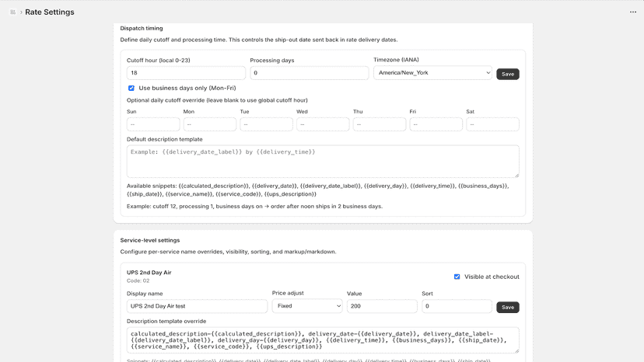Click the Service-level settings heading
This screenshot has width=644, height=362.
pyautogui.click(x=150, y=240)
